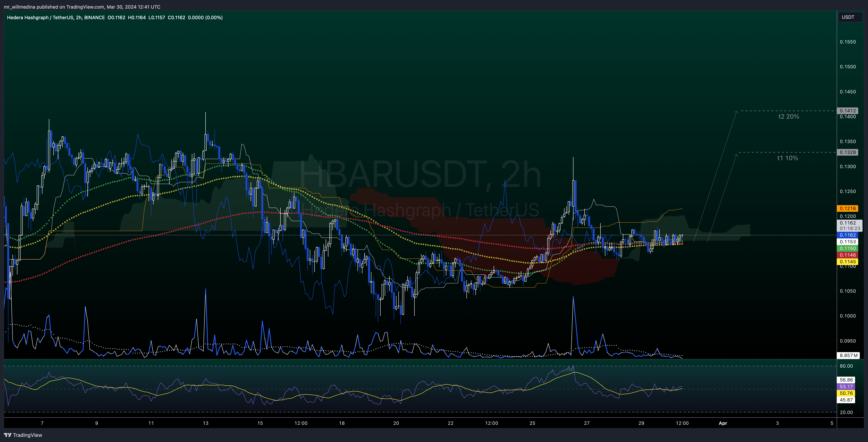Click date '13' on the time axis

click(206, 423)
